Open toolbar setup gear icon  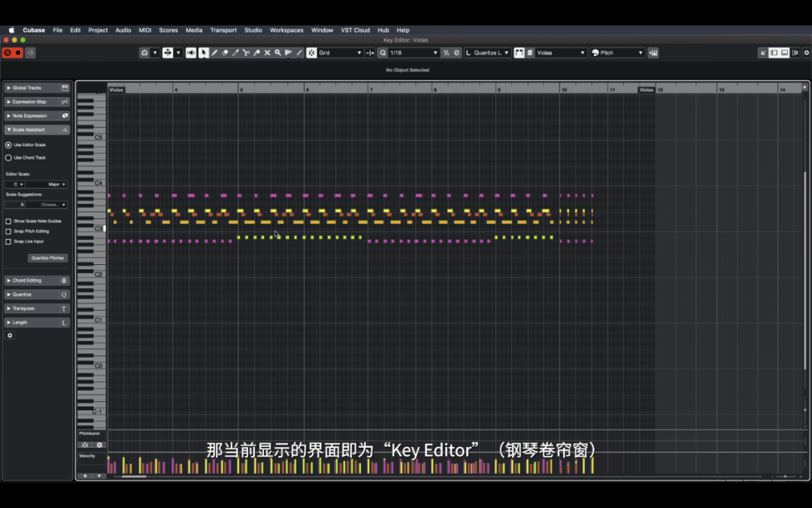pyautogui.click(x=806, y=53)
